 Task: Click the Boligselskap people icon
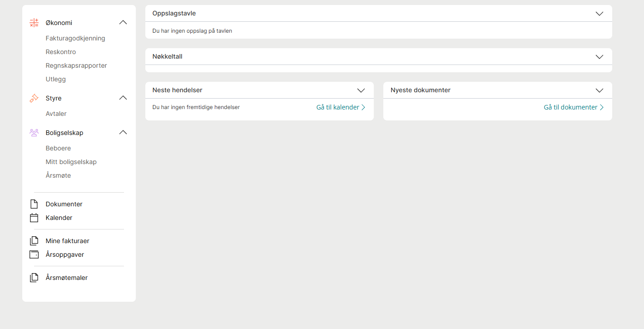click(x=34, y=133)
